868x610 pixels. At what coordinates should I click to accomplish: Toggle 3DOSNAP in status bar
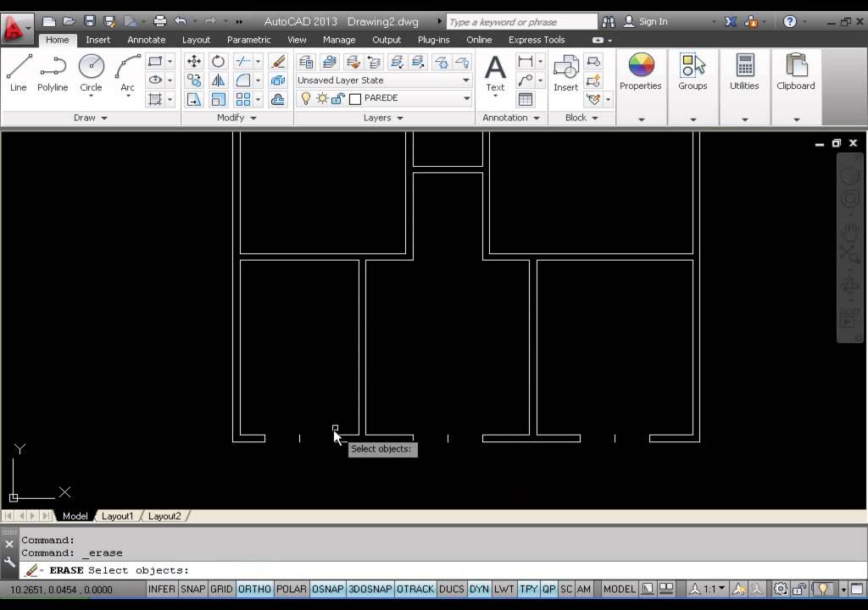(370, 589)
